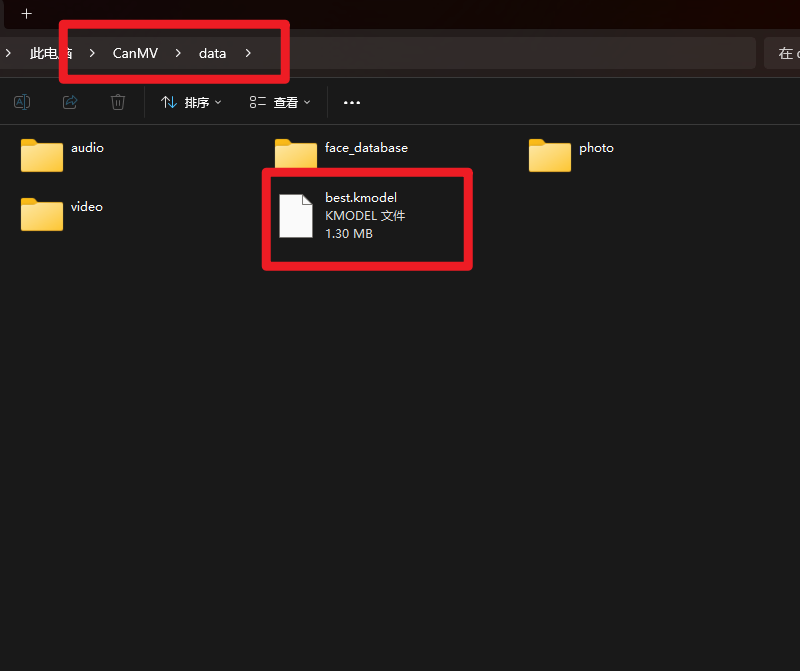Image resolution: width=800 pixels, height=671 pixels.
Task: Open the 查看 view dropdown
Action: tap(280, 103)
